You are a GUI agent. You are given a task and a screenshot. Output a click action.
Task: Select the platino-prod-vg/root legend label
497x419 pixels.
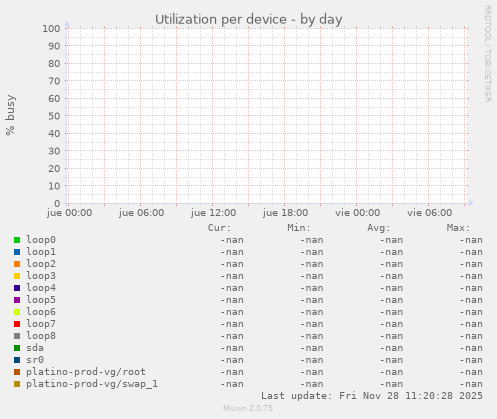(x=86, y=372)
